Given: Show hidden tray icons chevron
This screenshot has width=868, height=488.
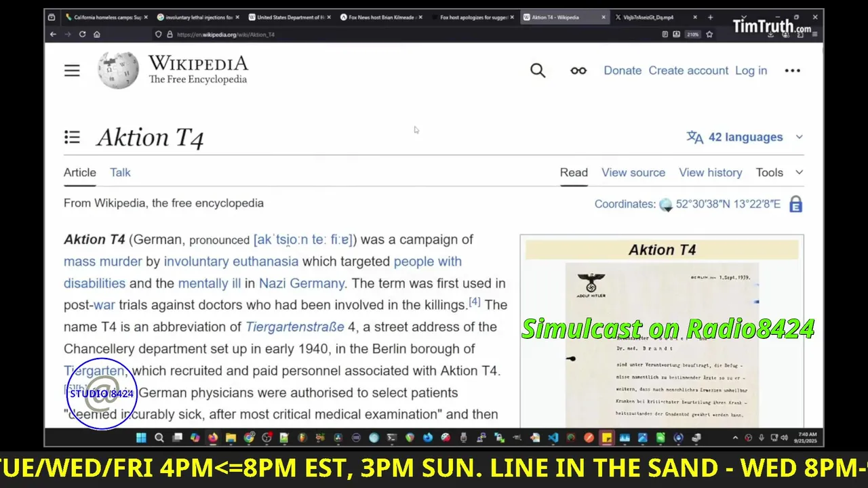Looking at the screenshot, I should click(x=735, y=438).
